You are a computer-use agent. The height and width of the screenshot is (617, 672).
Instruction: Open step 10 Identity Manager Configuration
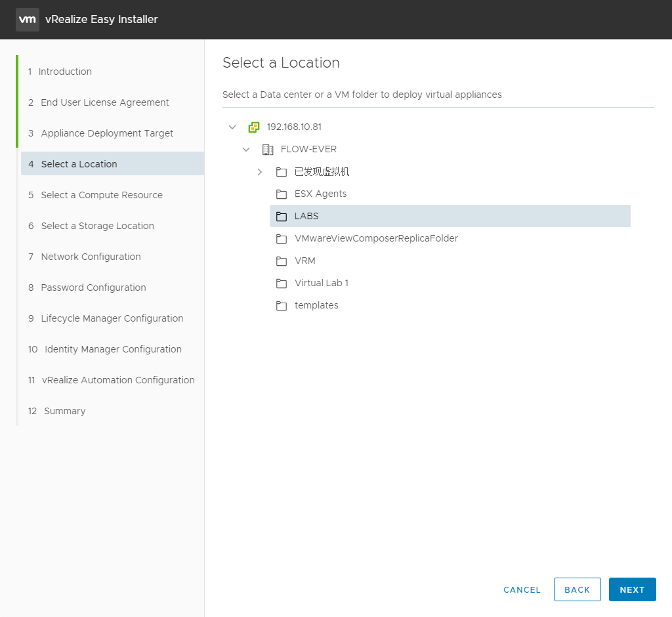(x=105, y=349)
